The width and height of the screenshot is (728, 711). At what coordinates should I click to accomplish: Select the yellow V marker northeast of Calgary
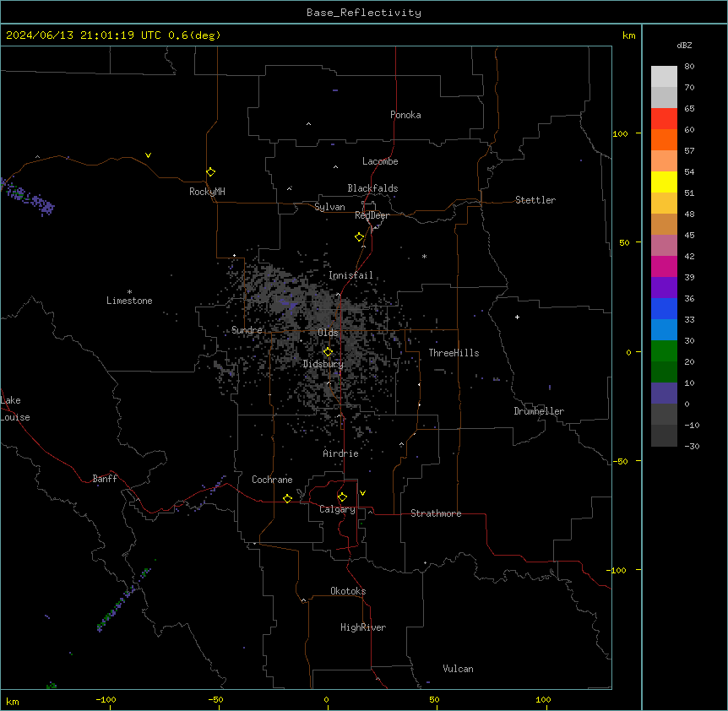[362, 493]
